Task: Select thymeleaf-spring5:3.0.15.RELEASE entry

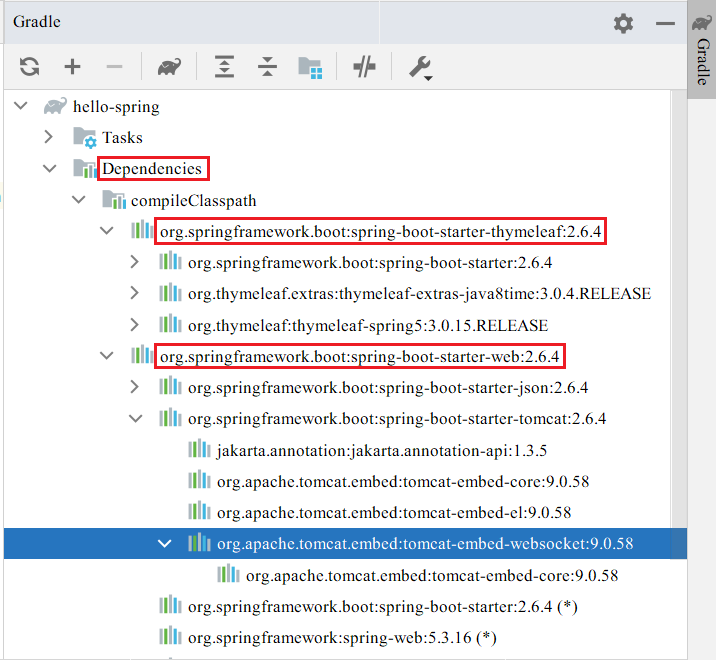Action: point(368,326)
